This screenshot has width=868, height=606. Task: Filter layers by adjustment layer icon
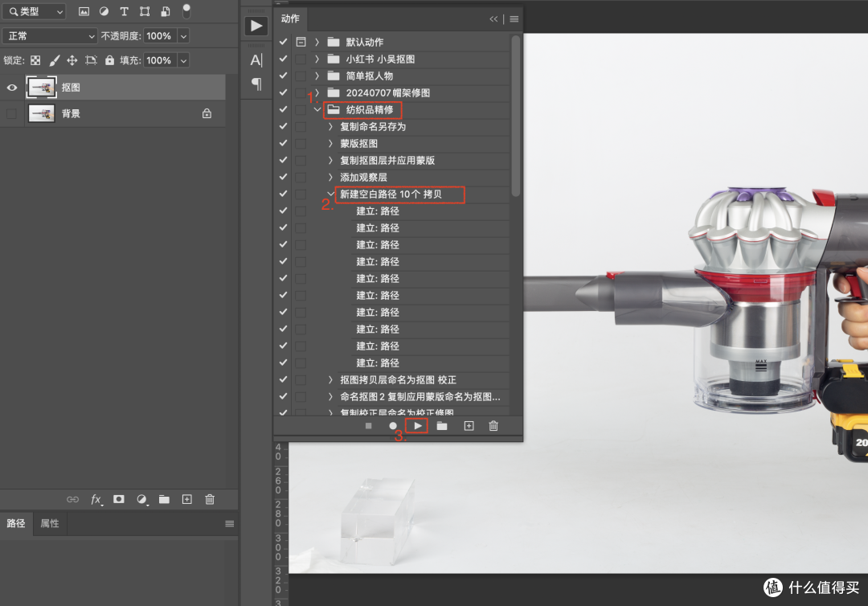coord(104,11)
